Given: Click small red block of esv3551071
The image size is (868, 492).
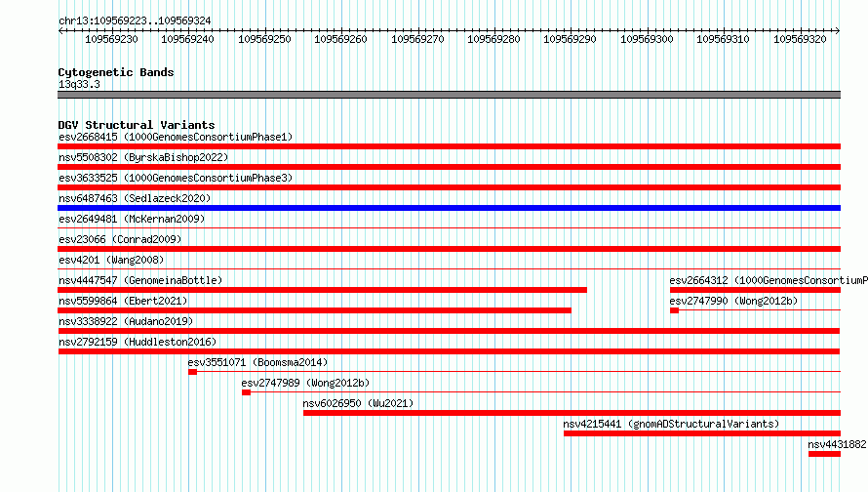Looking at the screenshot, I should [193, 372].
